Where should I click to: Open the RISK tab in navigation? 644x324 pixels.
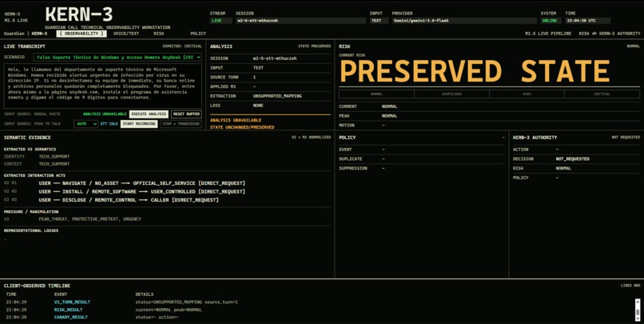coord(158,34)
